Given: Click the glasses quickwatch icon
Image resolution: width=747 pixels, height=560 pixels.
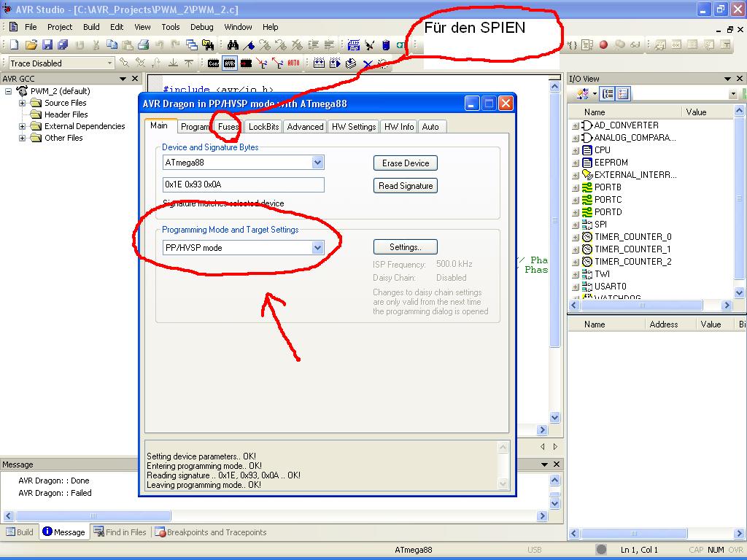Looking at the screenshot, I should 635,44.
